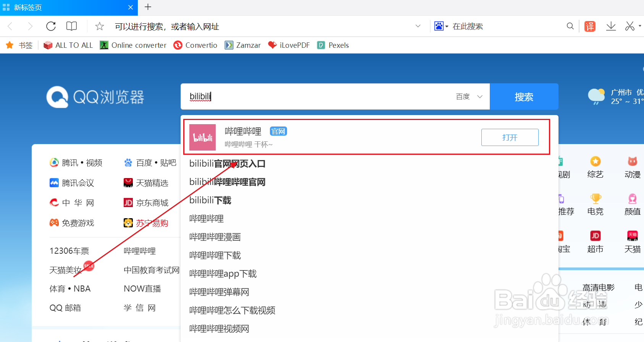The height and width of the screenshot is (342, 644).
Task: Open the 12306车票 link
Action: pyautogui.click(x=69, y=251)
